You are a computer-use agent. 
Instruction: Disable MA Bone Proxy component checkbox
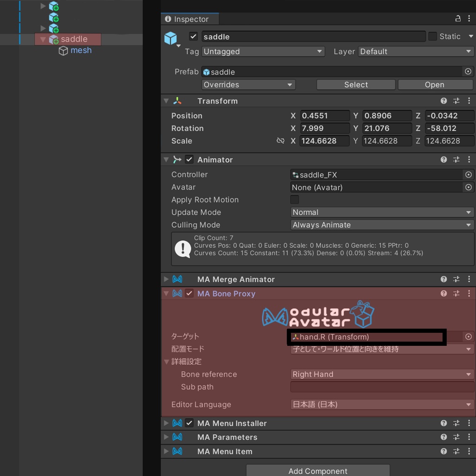pos(189,293)
